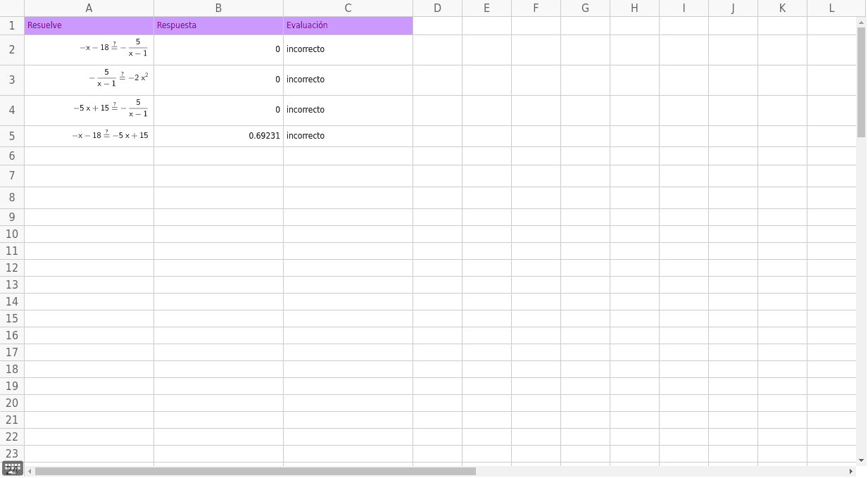Select row 10 header
Screen dimensions: 868x478
pyautogui.click(x=12, y=234)
